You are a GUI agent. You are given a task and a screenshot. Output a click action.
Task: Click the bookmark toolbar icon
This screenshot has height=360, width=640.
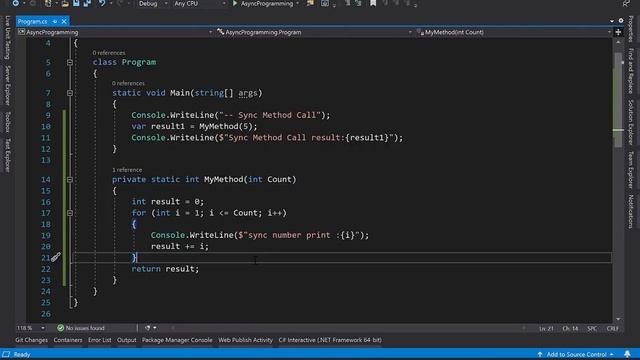coord(373,3)
